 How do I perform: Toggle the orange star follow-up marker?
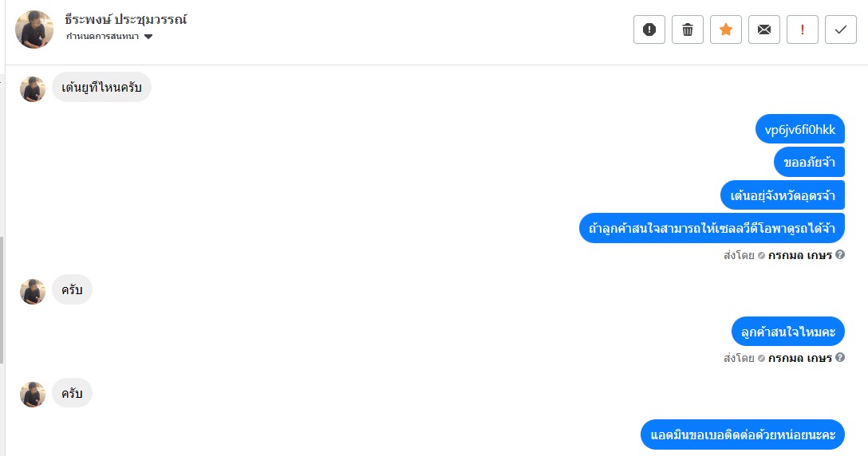pos(726,29)
